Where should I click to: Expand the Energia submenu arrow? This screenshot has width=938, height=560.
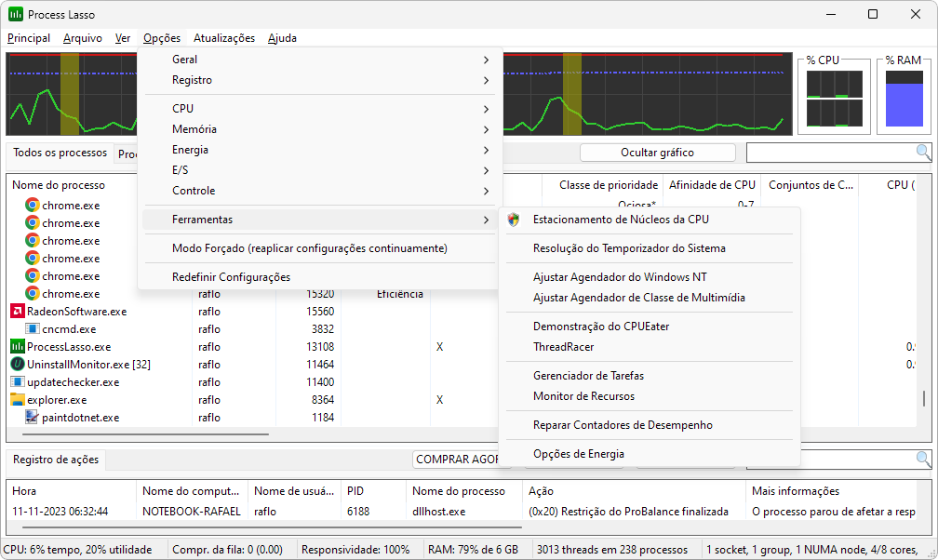coord(486,150)
